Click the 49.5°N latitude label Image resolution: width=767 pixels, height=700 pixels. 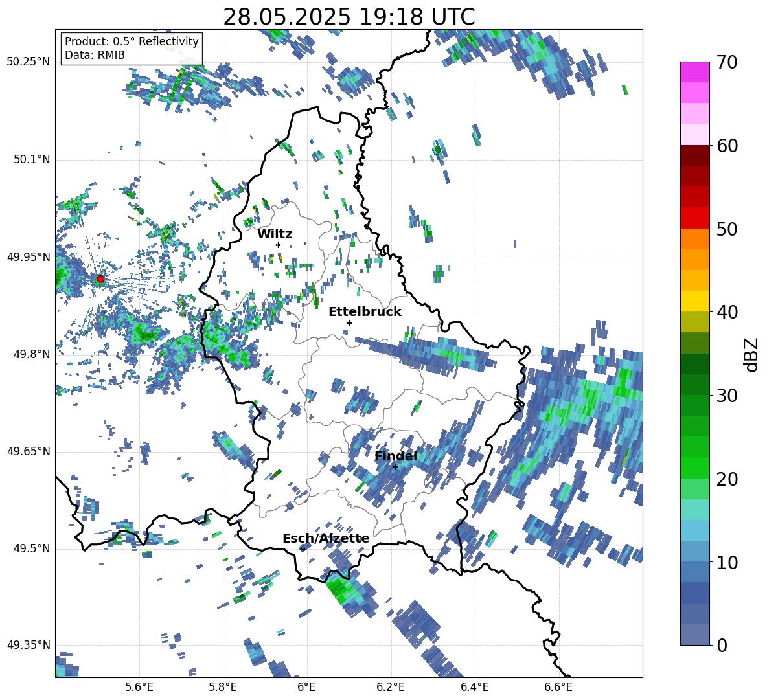tap(32, 548)
